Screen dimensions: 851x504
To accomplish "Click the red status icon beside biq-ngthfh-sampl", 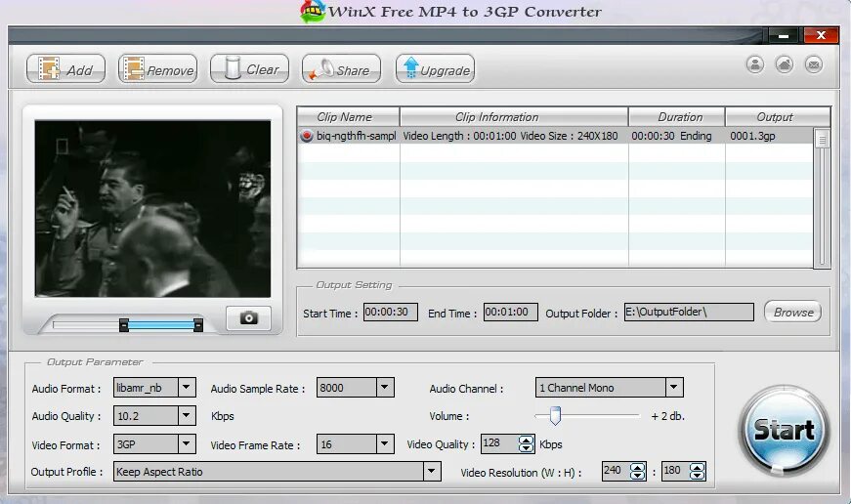I will (x=307, y=136).
